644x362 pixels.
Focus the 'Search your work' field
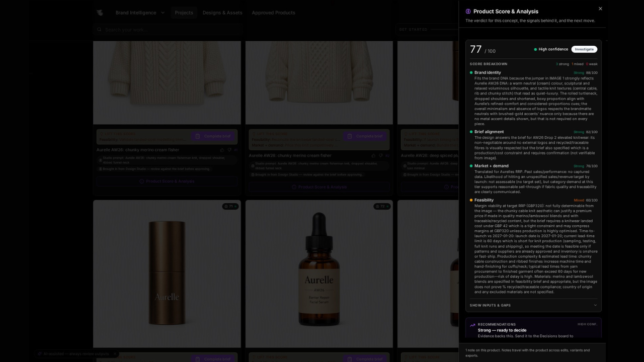[168, 30]
